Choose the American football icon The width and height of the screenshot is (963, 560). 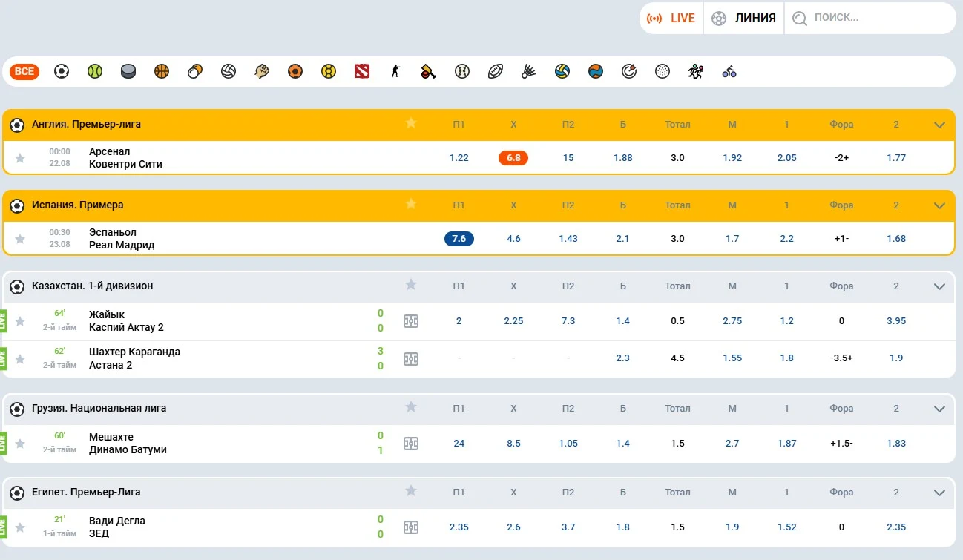tap(496, 71)
